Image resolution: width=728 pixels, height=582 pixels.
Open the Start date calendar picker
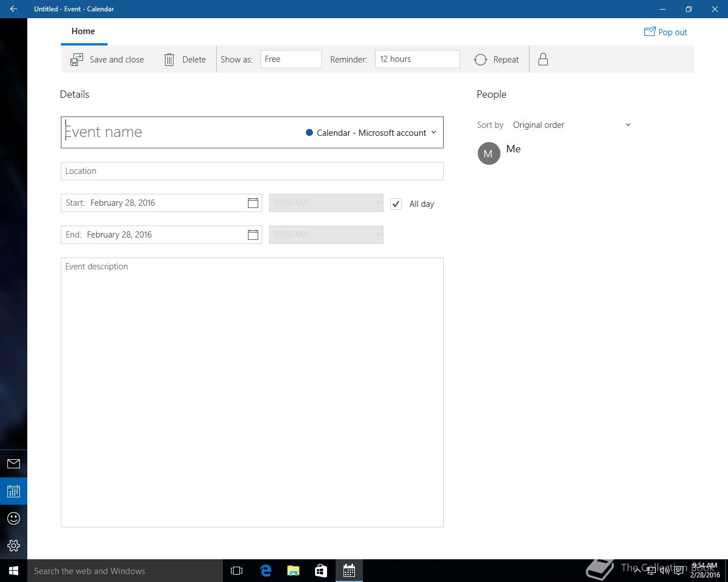point(253,203)
